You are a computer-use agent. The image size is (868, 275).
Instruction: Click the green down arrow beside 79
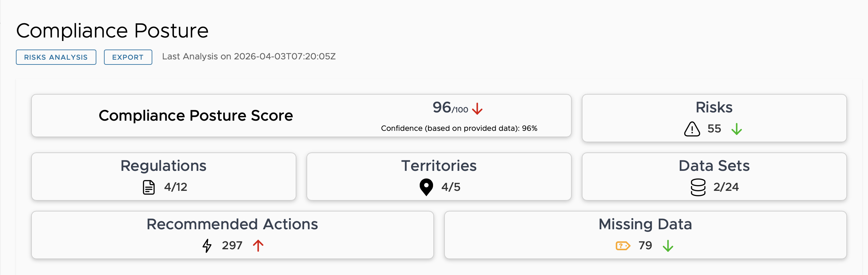point(668,246)
